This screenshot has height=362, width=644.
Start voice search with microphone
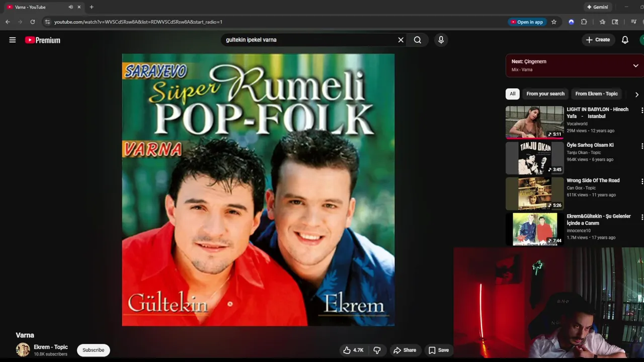tap(441, 40)
